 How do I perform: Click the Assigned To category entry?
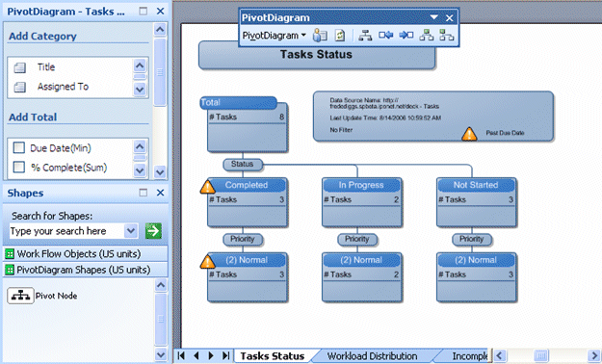pos(63,87)
